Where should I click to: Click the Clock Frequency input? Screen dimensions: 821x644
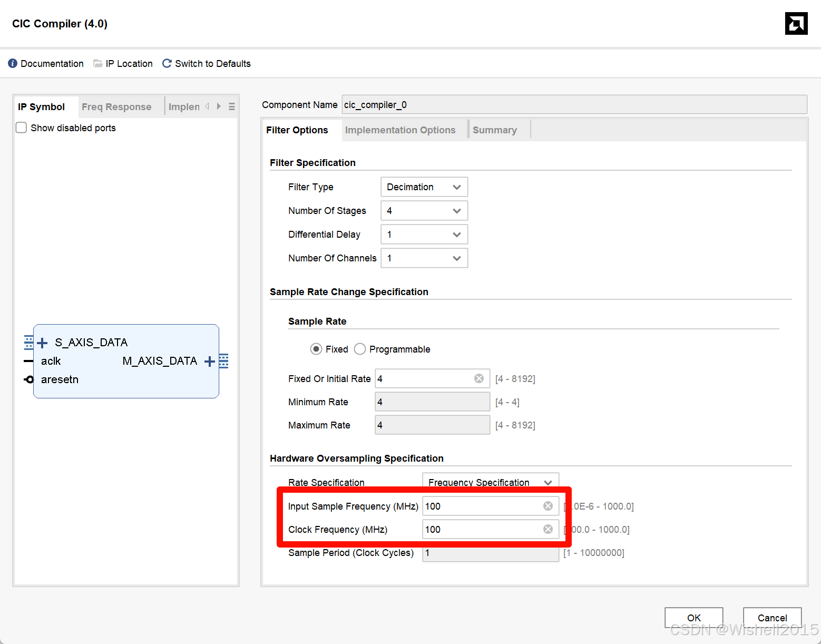coord(491,529)
